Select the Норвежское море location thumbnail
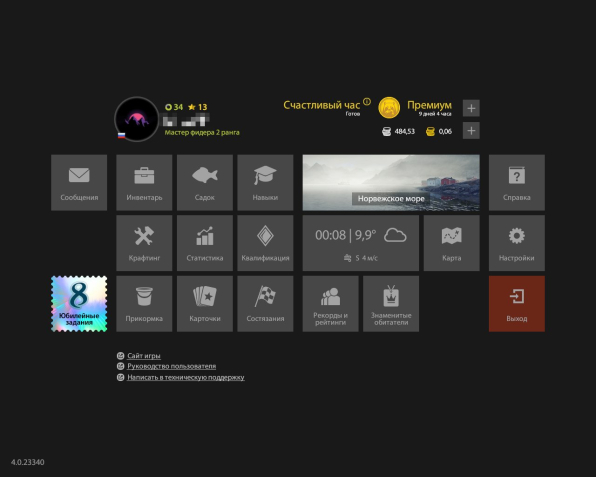This screenshot has width=596, height=477. tap(391, 182)
